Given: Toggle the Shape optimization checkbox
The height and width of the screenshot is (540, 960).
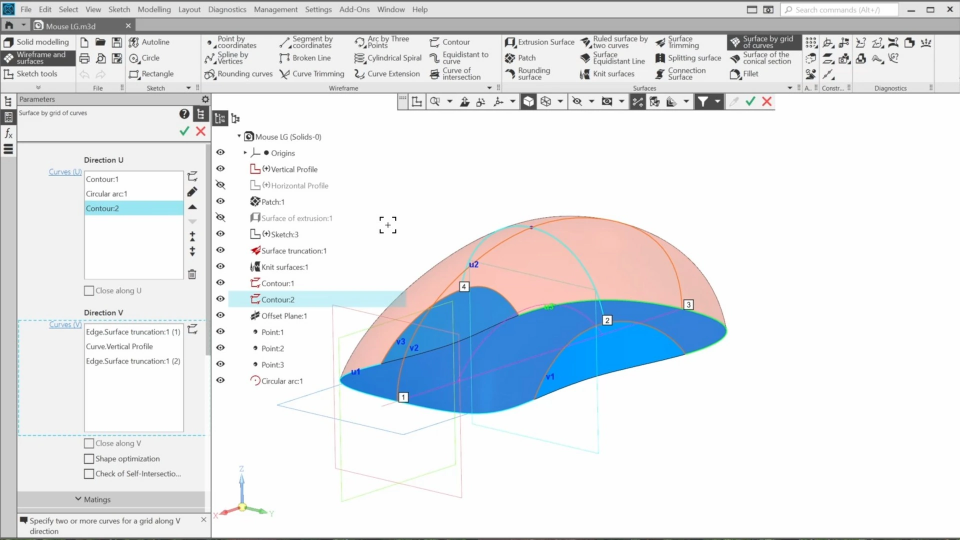Looking at the screenshot, I should point(89,459).
